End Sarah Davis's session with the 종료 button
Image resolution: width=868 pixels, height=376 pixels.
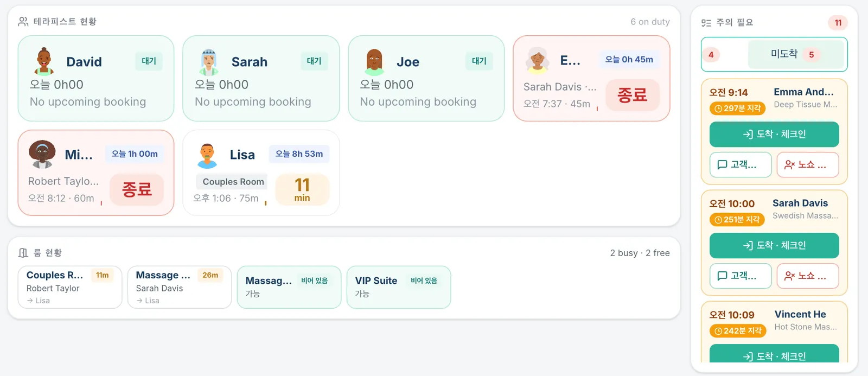pos(633,95)
